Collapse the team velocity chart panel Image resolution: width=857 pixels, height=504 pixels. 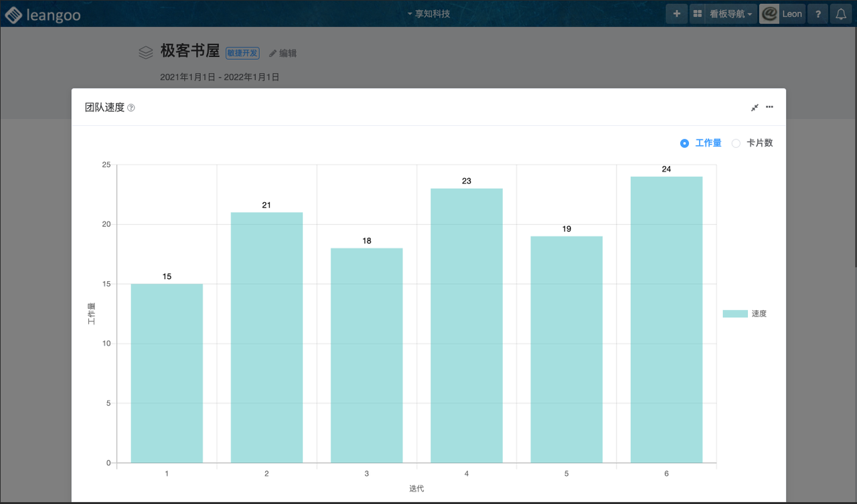(755, 107)
